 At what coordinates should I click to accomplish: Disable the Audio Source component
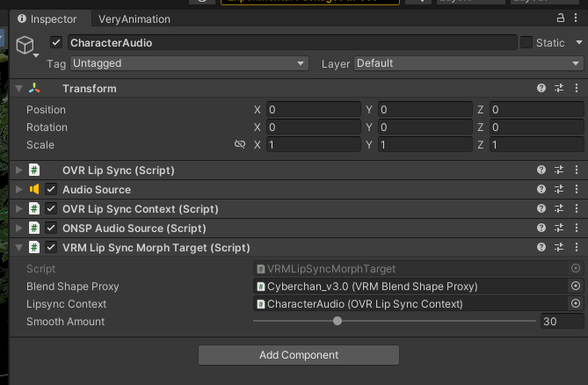[51, 189]
